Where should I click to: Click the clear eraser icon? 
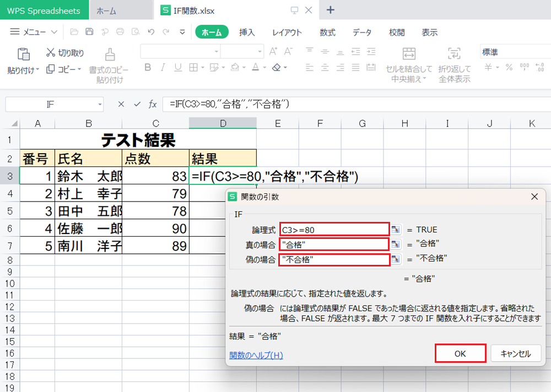(x=277, y=67)
